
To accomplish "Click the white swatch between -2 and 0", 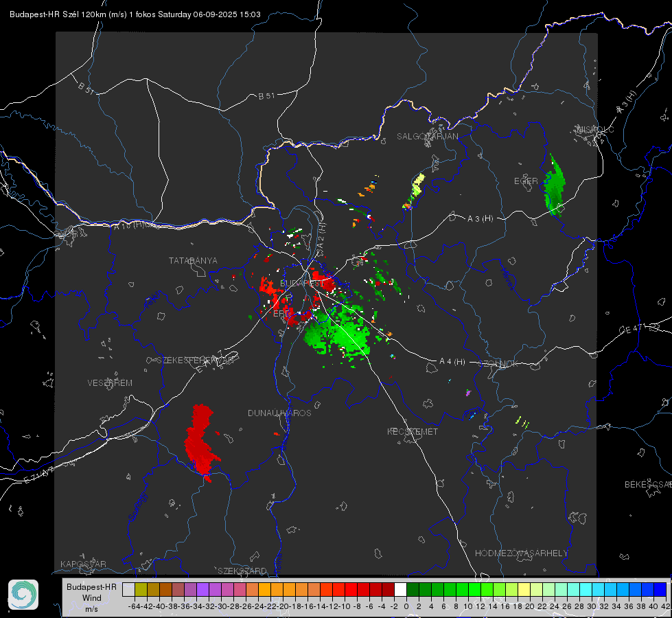I will pos(400,589).
